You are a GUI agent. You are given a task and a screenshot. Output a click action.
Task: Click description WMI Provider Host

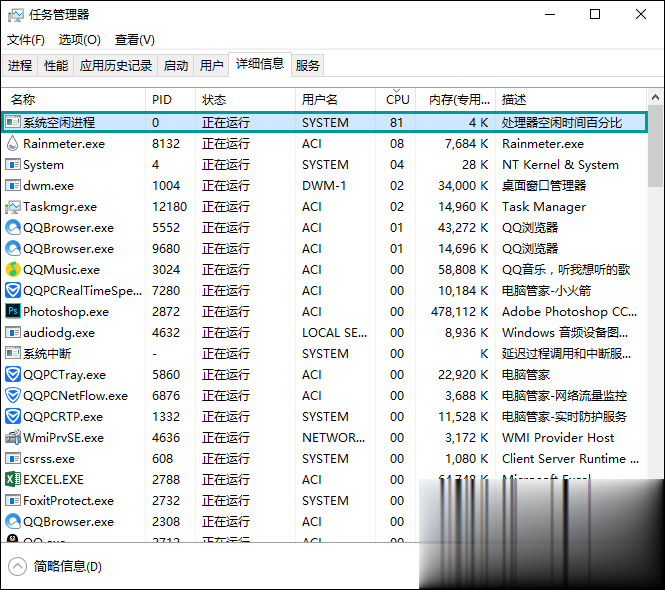(558, 438)
